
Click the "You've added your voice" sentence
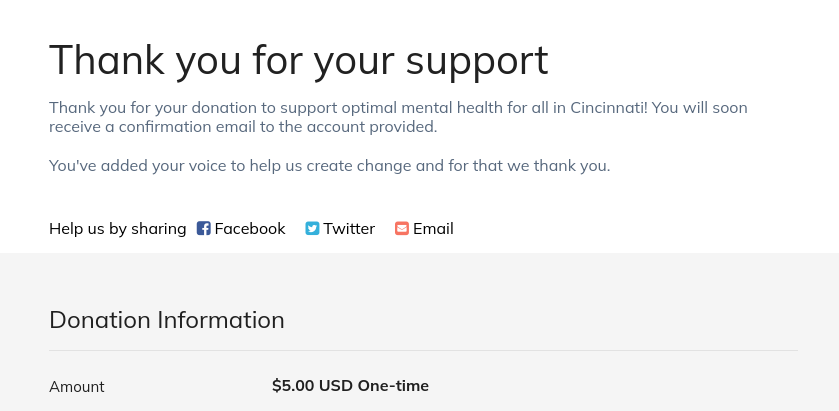pos(329,165)
